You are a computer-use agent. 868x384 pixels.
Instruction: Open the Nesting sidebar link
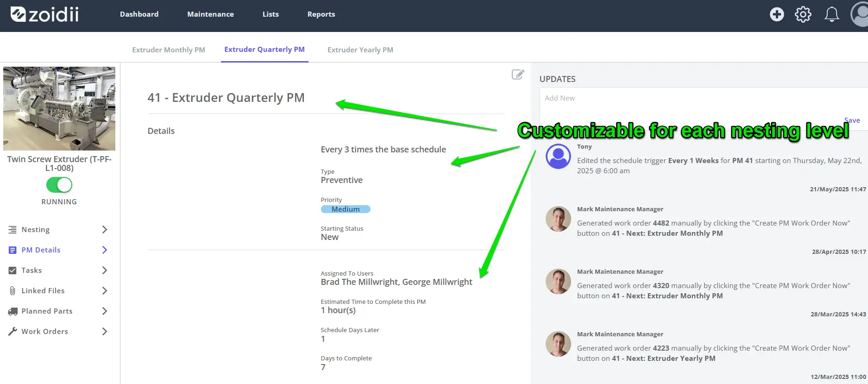coord(36,230)
